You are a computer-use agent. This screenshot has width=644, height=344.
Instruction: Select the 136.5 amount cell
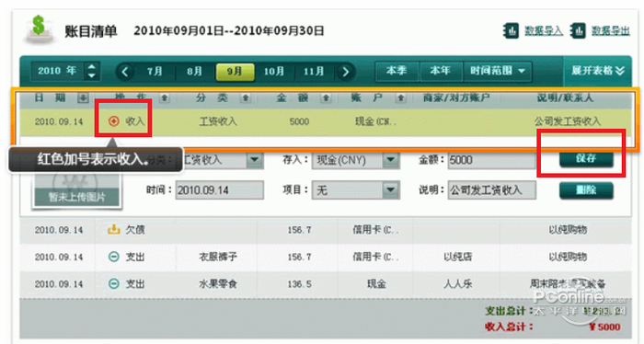(299, 284)
